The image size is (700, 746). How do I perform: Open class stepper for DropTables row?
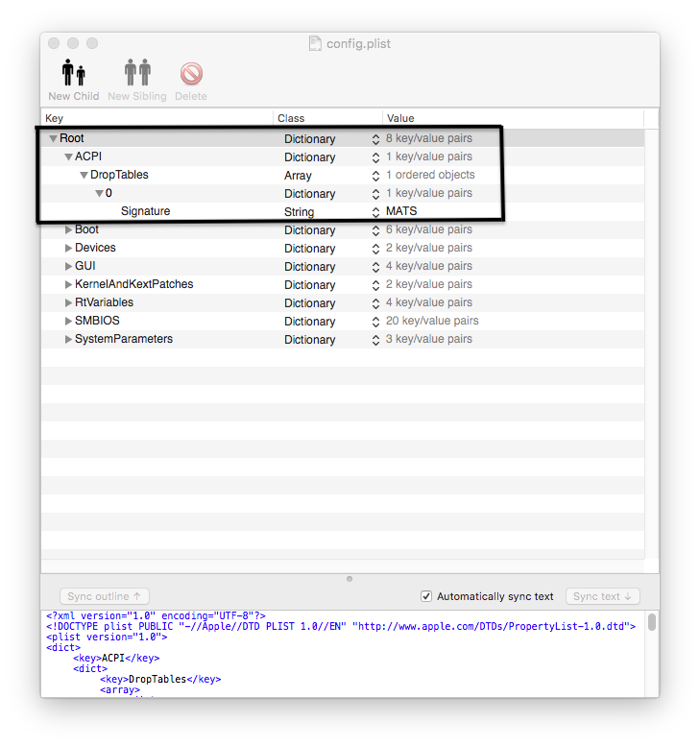click(x=375, y=176)
